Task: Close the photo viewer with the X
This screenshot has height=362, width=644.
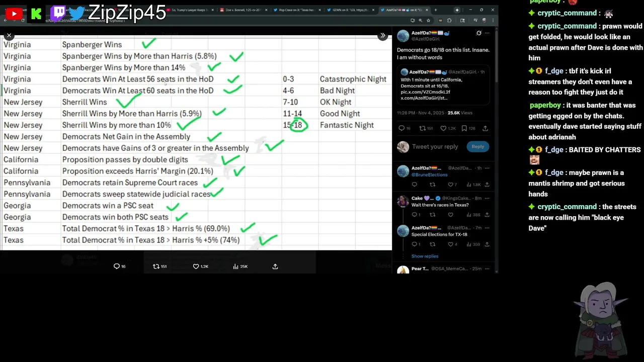Action: tap(9, 36)
